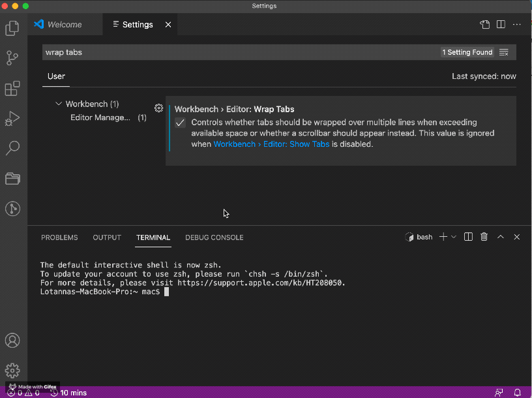532x398 pixels.
Task: Open the Search view
Action: pyautogui.click(x=12, y=148)
